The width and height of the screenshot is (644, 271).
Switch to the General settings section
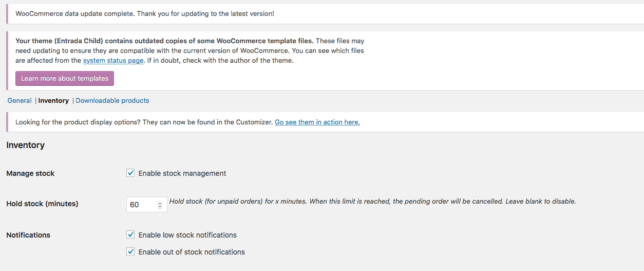pyautogui.click(x=20, y=100)
